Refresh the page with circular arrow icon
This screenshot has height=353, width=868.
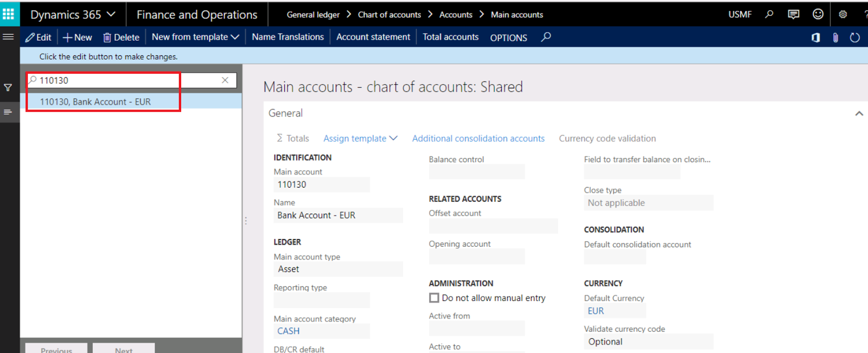(x=855, y=37)
